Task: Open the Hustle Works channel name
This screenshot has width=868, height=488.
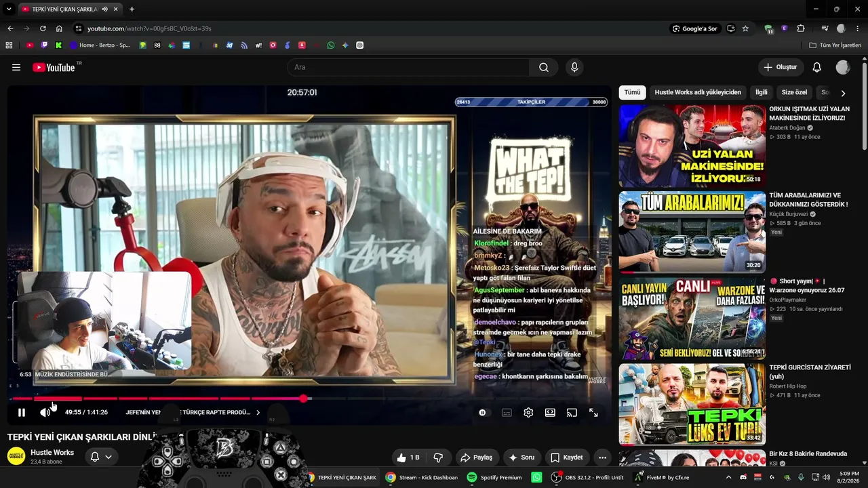Action: point(52,453)
